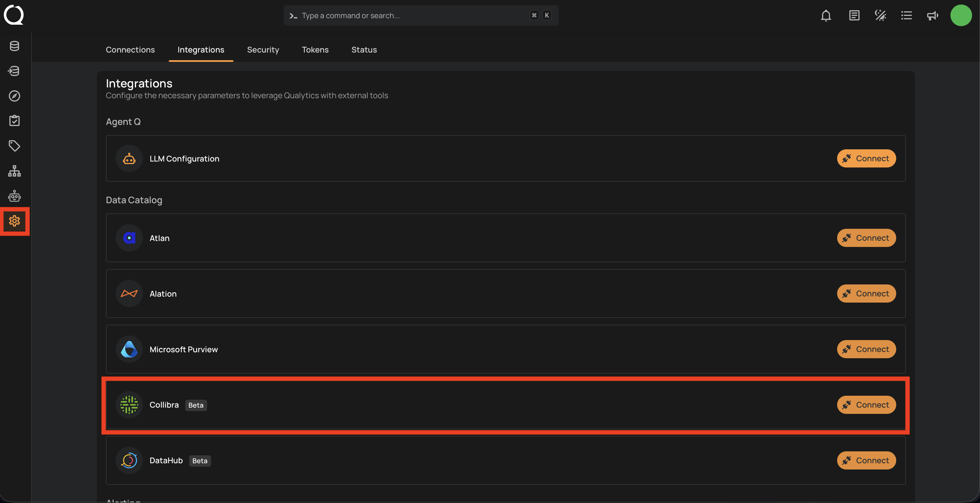Switch to the Connections tab

[130, 50]
